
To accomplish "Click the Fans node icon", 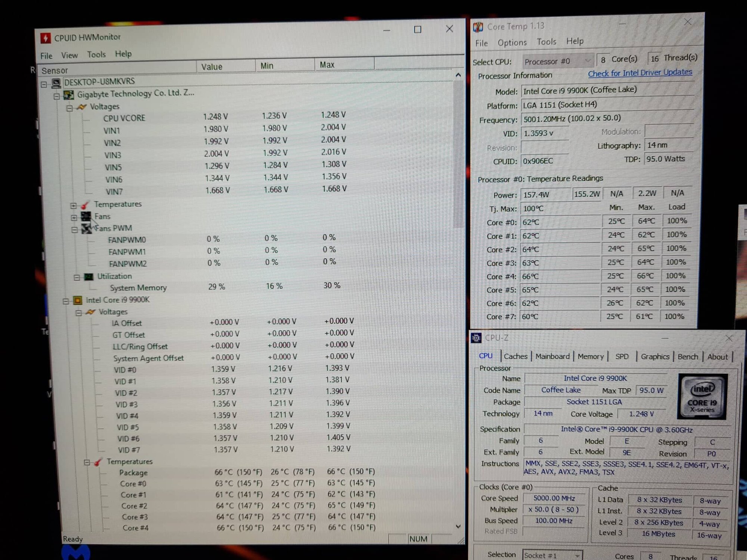I will (86, 217).
